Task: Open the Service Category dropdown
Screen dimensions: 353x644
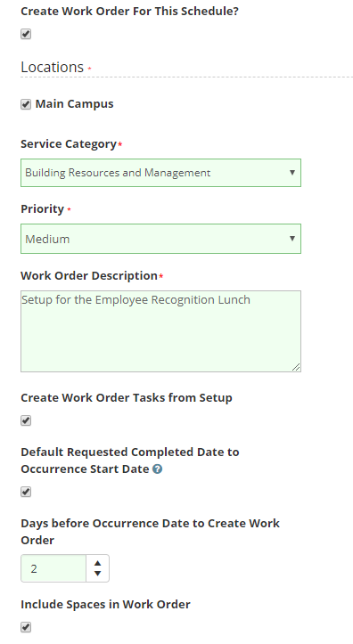Action: coord(160,173)
